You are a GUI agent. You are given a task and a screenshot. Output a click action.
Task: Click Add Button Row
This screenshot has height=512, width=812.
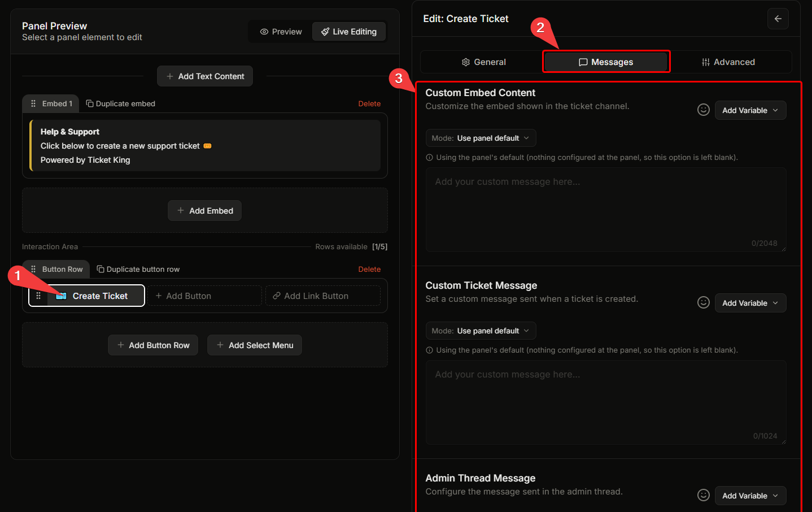(153, 345)
